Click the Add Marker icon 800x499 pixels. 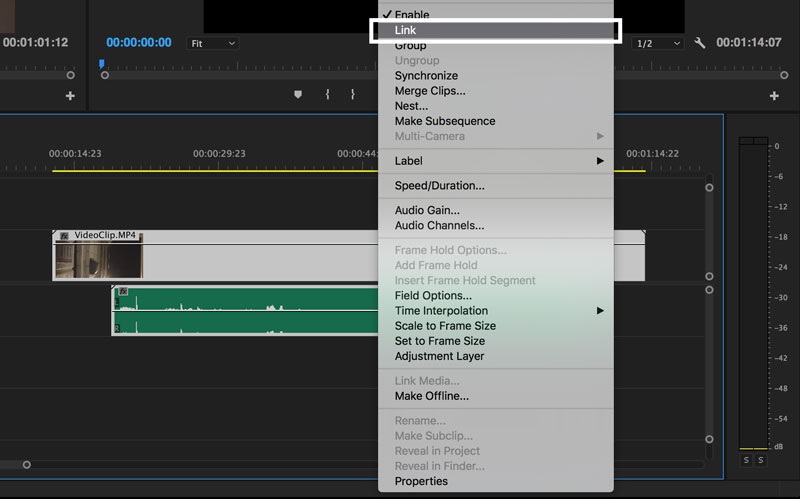point(297,94)
